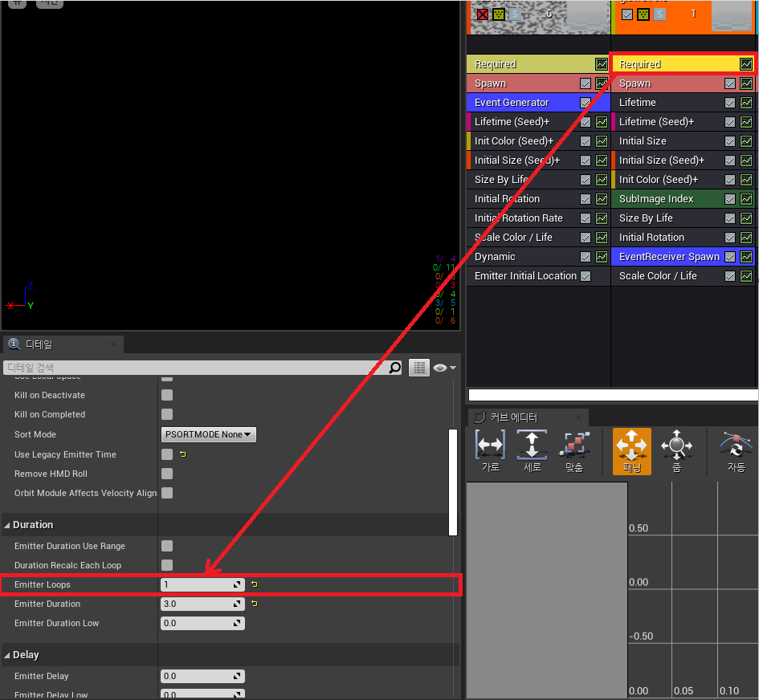Viewport: 759px width, 700px height.
Task: Toggle enable checkbox on Event Generator module
Action: 586,103
